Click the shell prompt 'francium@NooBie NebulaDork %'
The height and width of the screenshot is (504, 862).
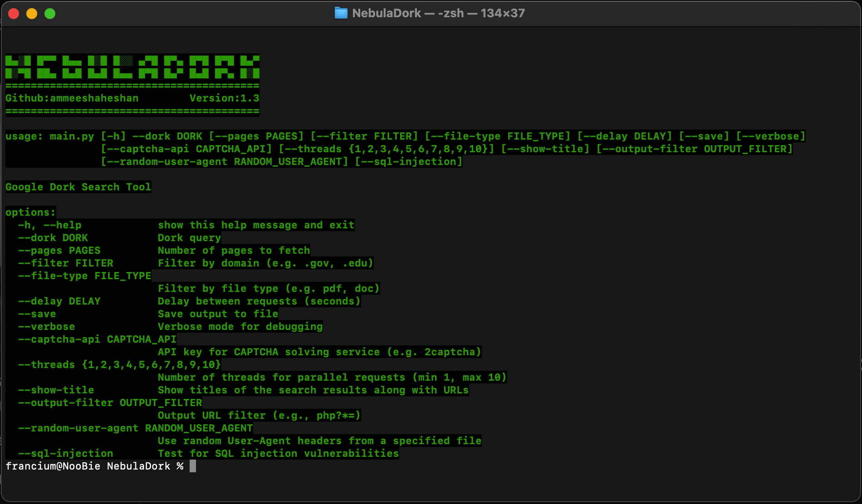[x=94, y=466]
